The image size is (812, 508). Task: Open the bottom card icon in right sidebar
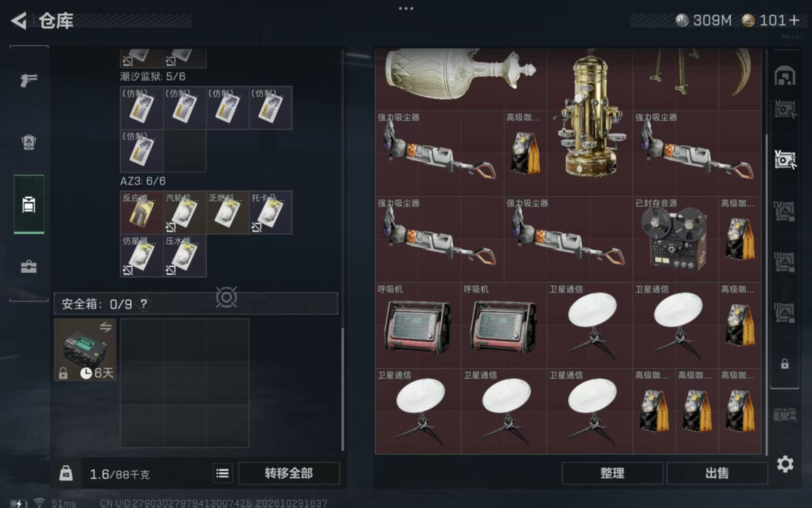tap(785, 414)
